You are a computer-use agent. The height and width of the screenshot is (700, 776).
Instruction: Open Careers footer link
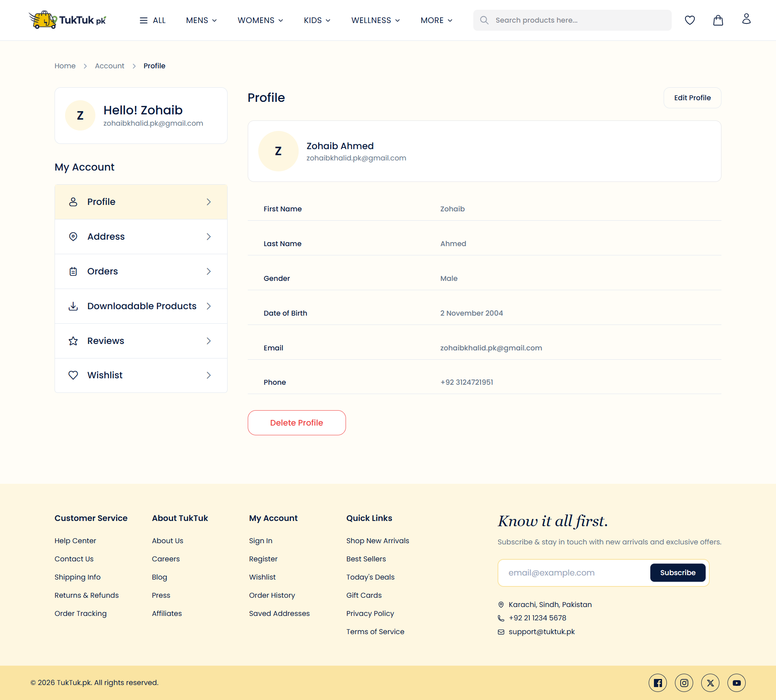[x=166, y=559]
